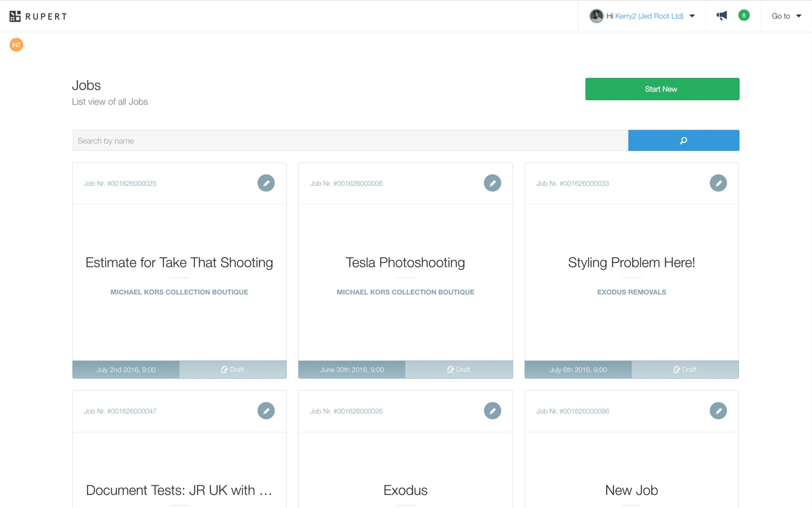Edit the Tesla Photoshooting job with pencil icon

coord(492,183)
